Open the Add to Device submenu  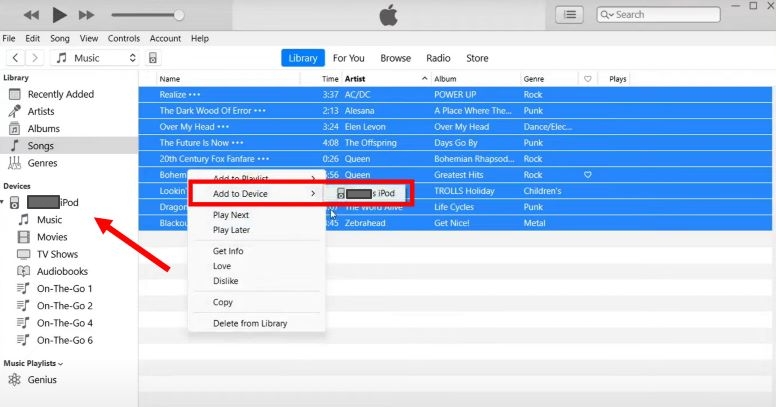click(x=256, y=194)
